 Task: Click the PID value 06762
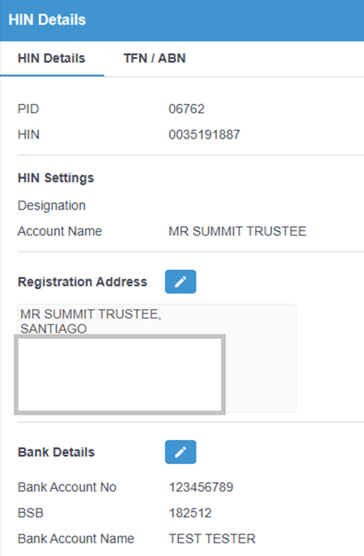pyautogui.click(x=186, y=109)
